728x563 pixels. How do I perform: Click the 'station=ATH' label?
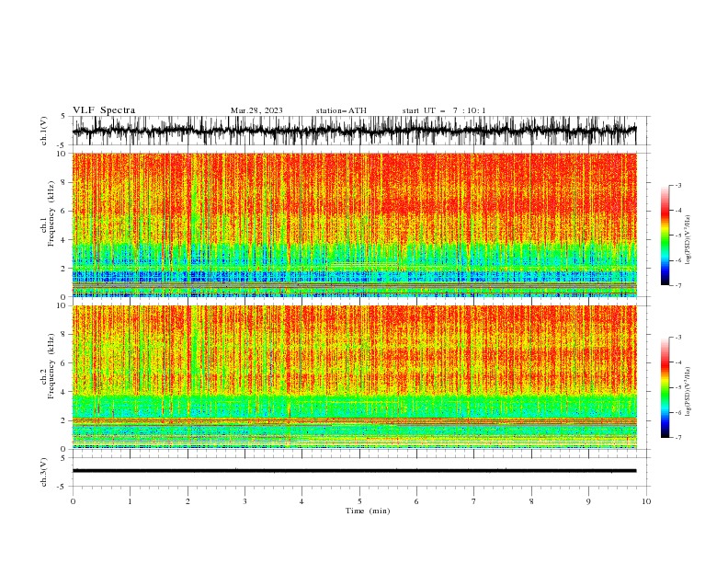click(341, 110)
